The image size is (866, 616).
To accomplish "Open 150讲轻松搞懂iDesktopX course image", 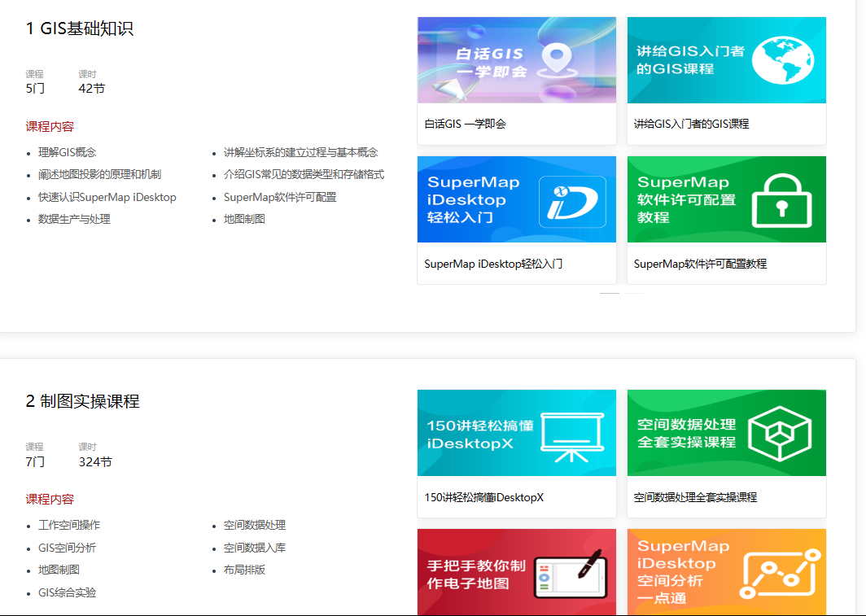I will pos(516,433).
